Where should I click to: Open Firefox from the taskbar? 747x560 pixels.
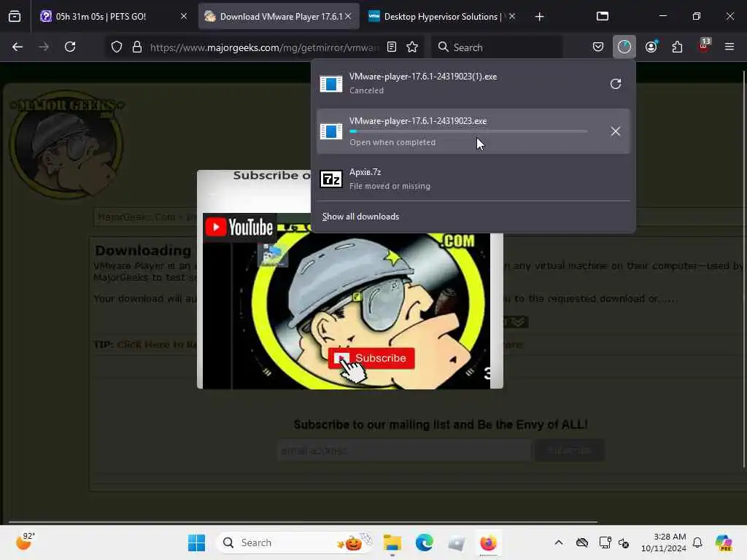488,542
